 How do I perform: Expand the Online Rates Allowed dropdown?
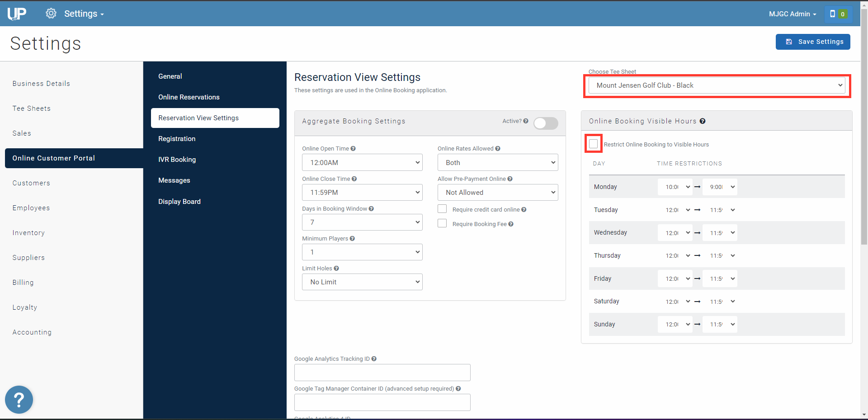click(498, 163)
